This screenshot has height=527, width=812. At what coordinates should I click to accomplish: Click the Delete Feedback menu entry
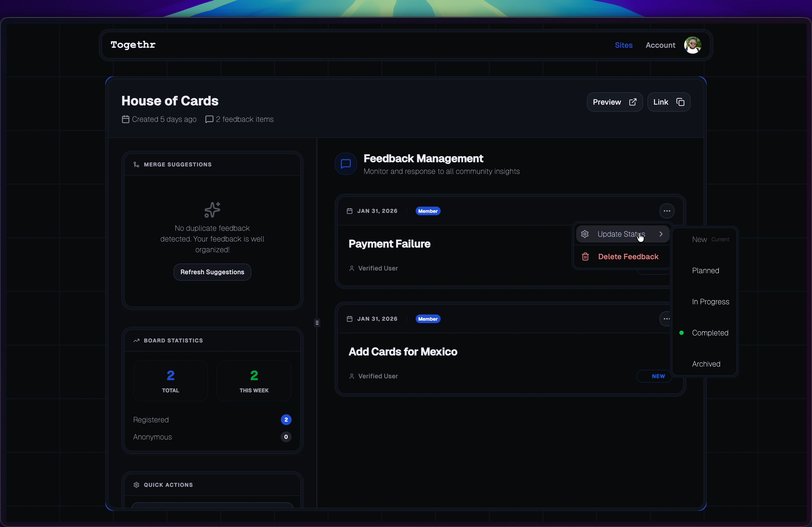(628, 257)
